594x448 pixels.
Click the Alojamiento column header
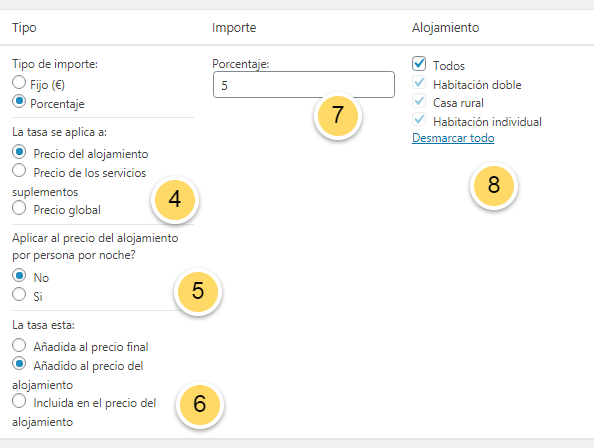pyautogui.click(x=446, y=28)
